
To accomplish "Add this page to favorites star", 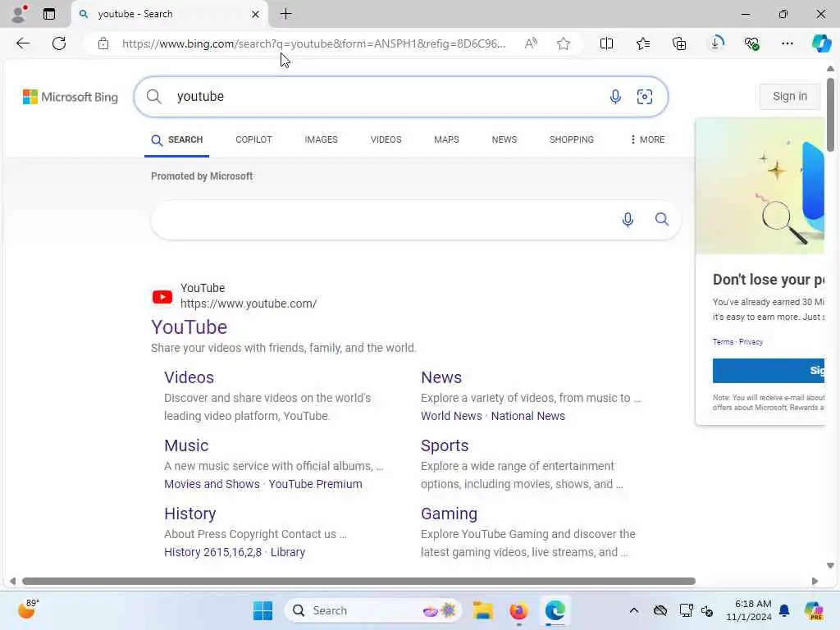I will (563, 43).
